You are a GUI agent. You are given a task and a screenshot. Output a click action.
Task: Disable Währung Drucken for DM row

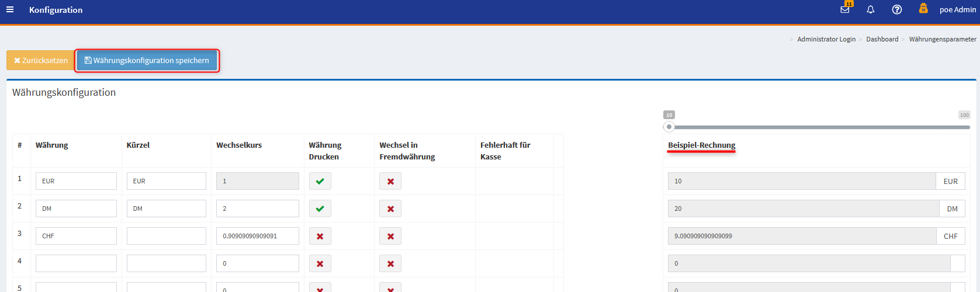320,209
